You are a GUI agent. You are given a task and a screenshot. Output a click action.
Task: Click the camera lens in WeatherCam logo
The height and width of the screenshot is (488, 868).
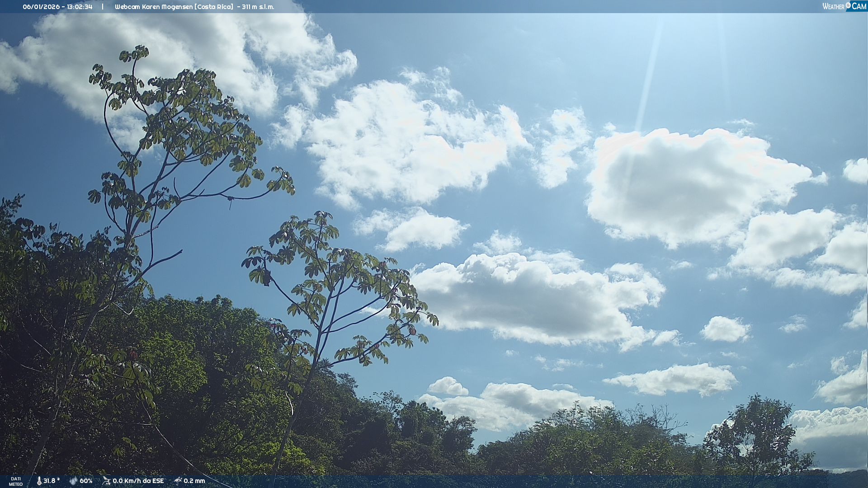[x=848, y=5]
